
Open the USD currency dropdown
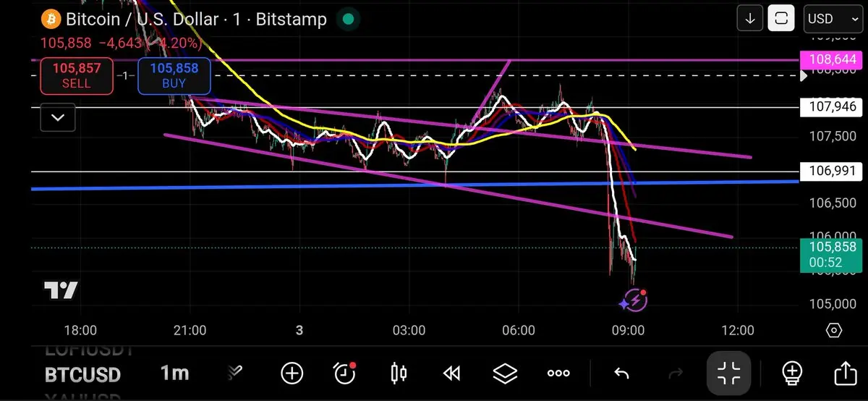832,19
